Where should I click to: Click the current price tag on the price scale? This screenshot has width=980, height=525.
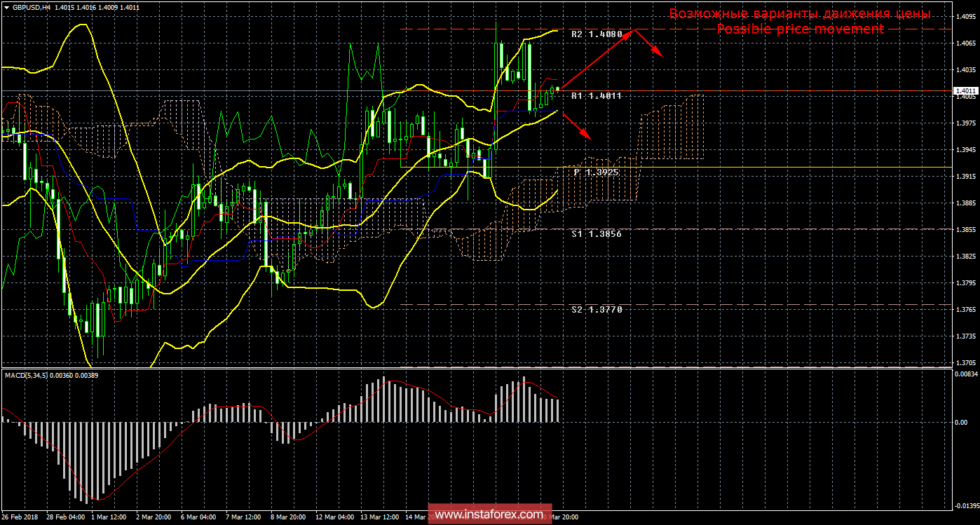tap(965, 91)
